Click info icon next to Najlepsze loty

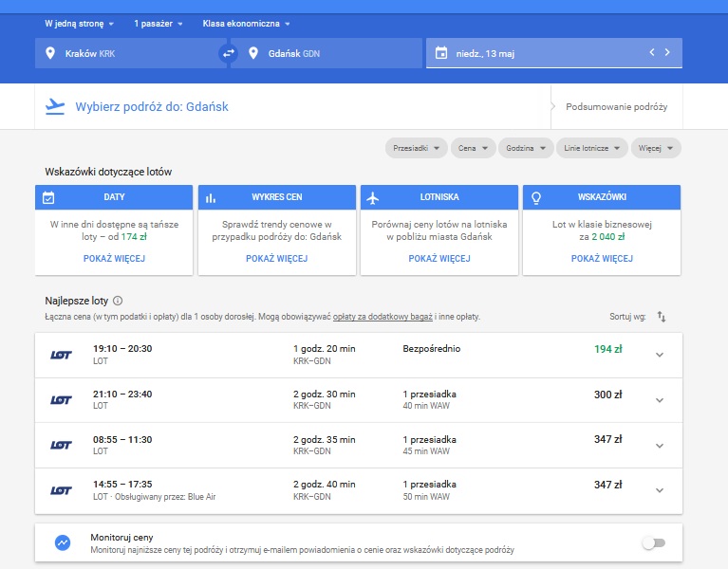point(118,301)
